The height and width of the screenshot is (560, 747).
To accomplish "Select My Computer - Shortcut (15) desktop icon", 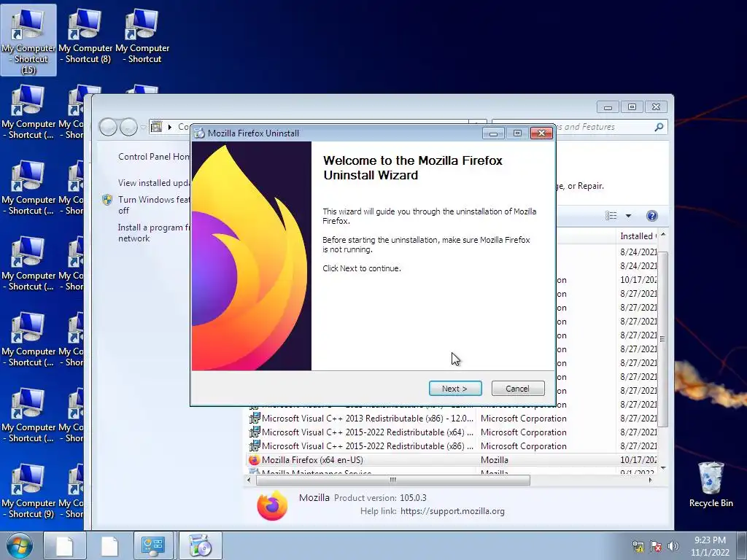I will (28, 40).
